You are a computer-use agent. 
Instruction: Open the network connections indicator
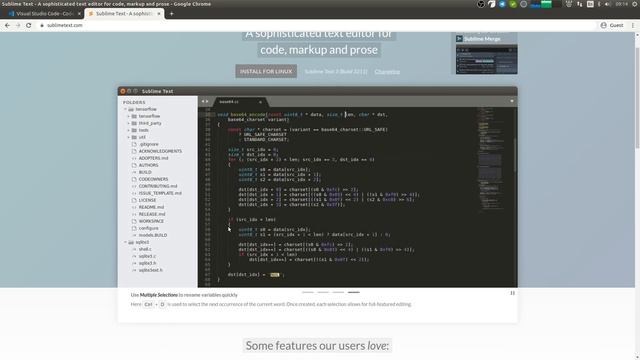(580, 4)
